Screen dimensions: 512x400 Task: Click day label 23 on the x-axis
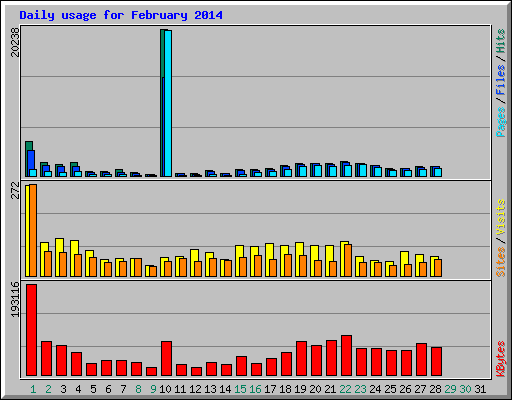click(360, 389)
